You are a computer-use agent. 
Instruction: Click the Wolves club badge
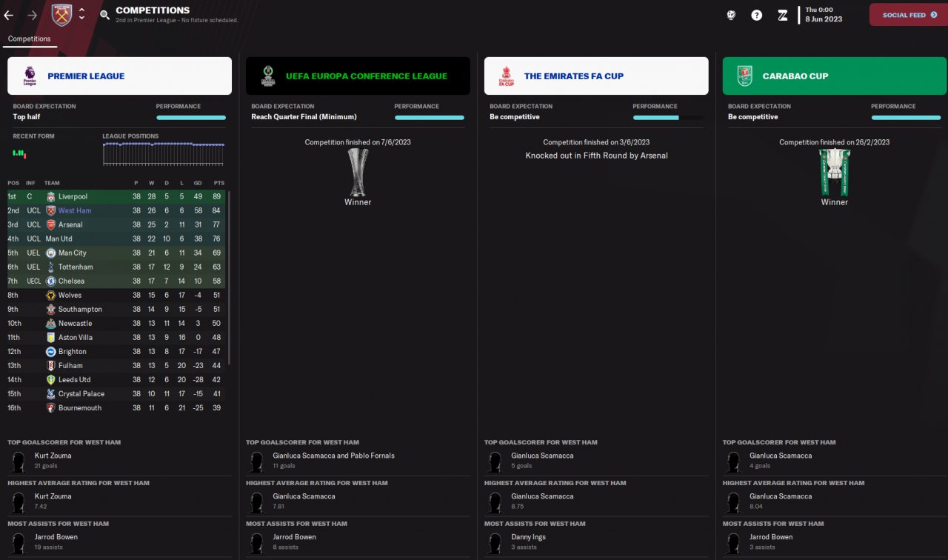point(50,295)
